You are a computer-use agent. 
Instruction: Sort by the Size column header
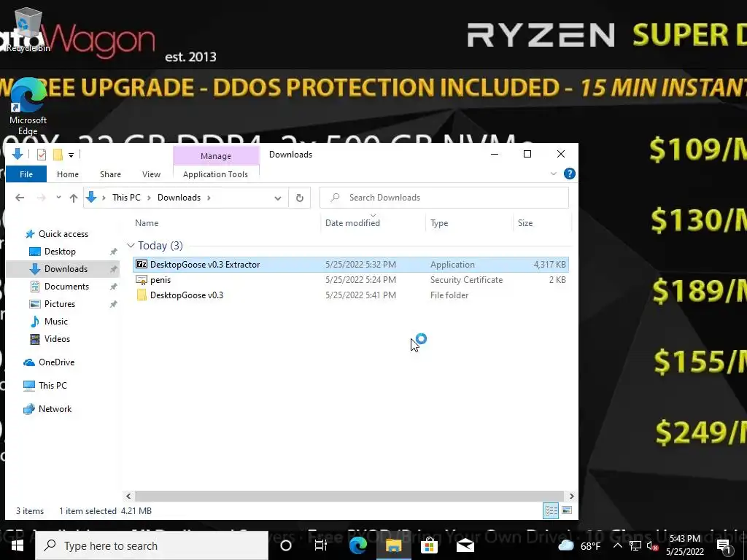(x=542, y=223)
